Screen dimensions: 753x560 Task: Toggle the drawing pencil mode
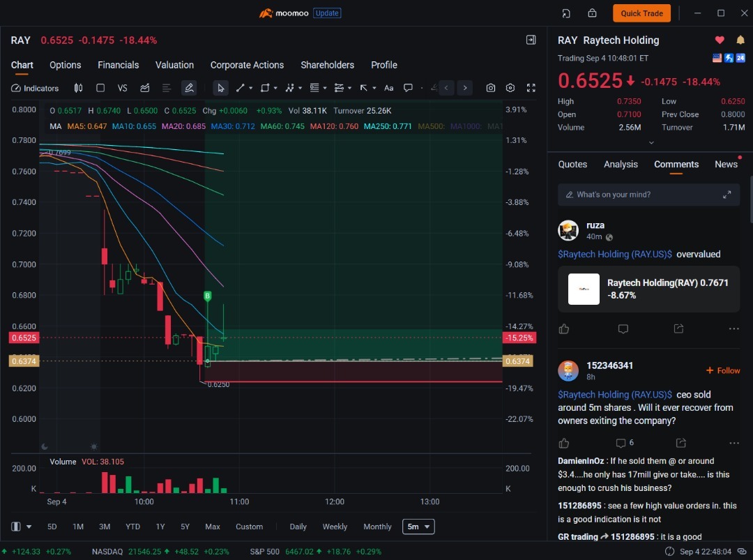tap(189, 88)
